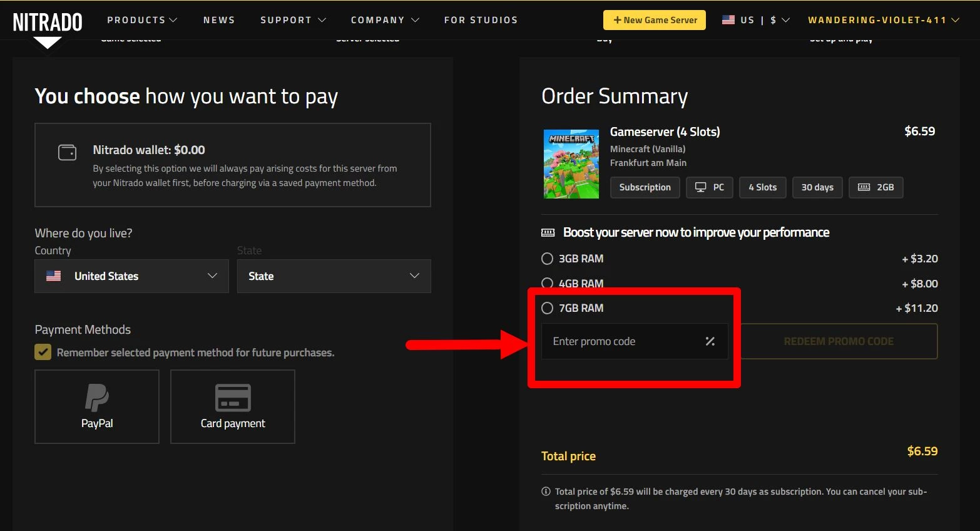Open the News page
980x531 pixels.
(x=219, y=20)
